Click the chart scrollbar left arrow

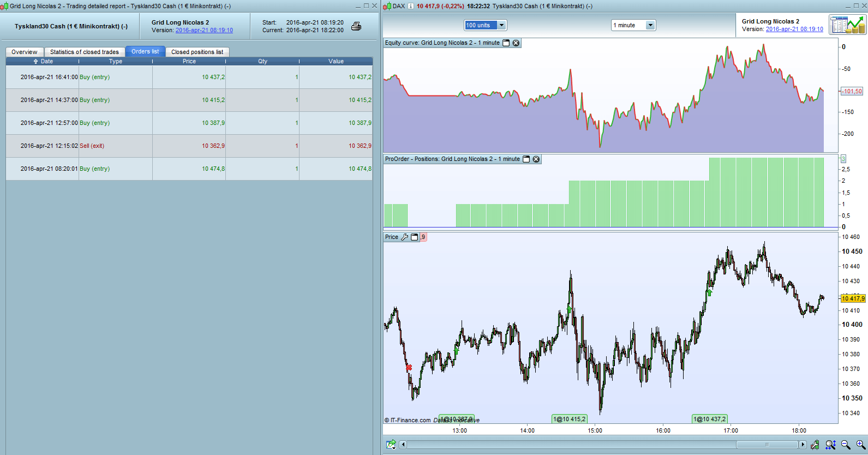(403, 445)
